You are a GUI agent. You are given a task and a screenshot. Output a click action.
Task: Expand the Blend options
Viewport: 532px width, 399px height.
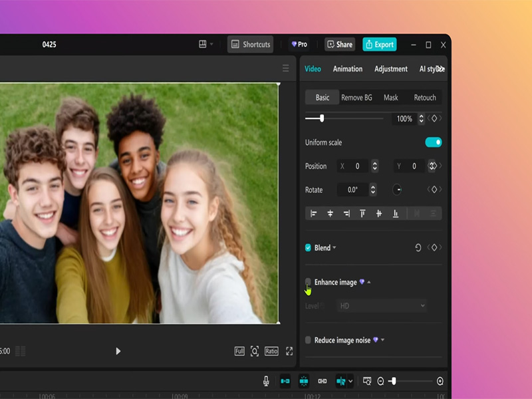point(334,247)
